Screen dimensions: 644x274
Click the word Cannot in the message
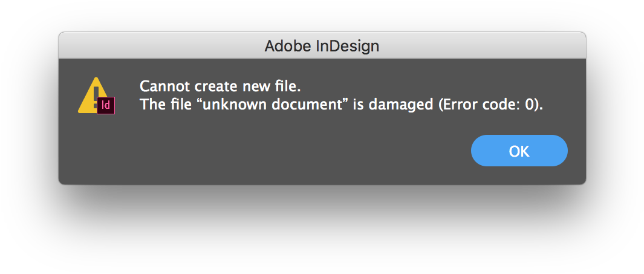(x=161, y=86)
